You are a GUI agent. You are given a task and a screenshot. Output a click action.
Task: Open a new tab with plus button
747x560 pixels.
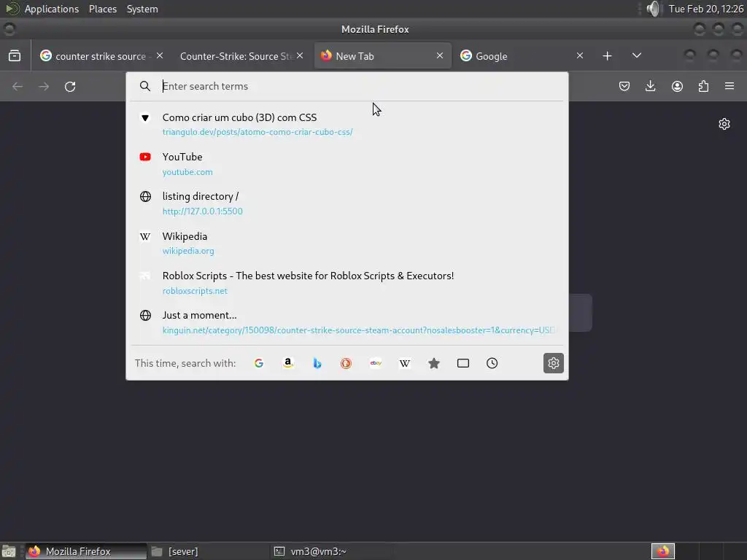607,55
